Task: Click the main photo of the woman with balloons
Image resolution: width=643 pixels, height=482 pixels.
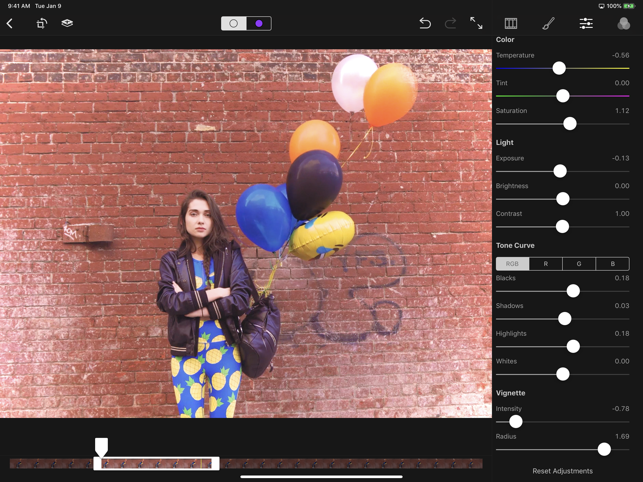Action: (x=246, y=233)
